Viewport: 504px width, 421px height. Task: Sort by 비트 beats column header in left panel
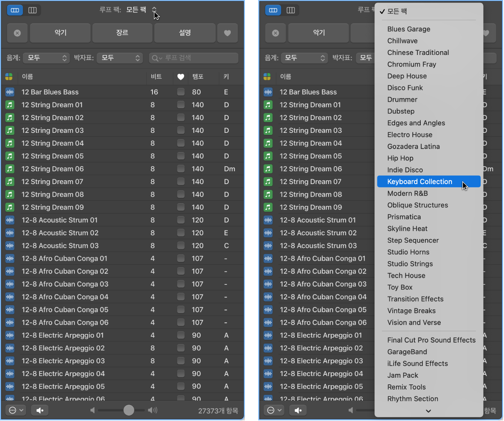[x=156, y=77]
